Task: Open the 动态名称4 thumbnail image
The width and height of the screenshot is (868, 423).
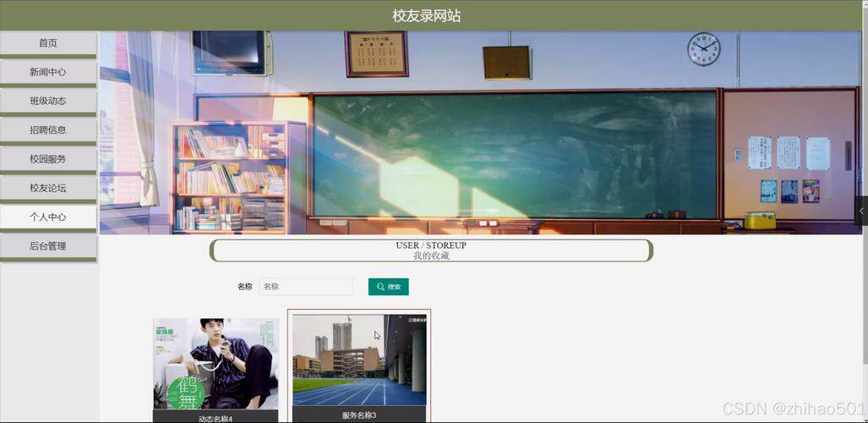Action: (216, 364)
